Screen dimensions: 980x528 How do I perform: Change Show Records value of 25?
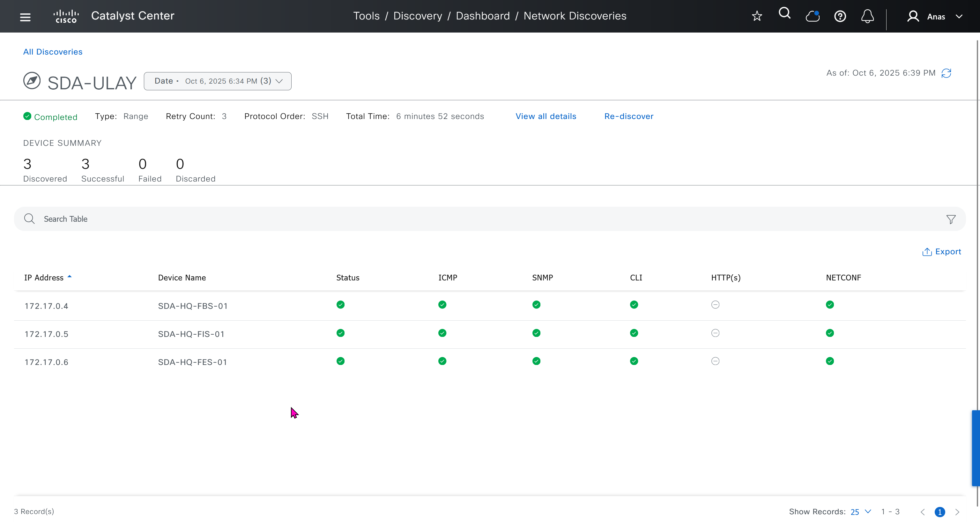click(861, 512)
